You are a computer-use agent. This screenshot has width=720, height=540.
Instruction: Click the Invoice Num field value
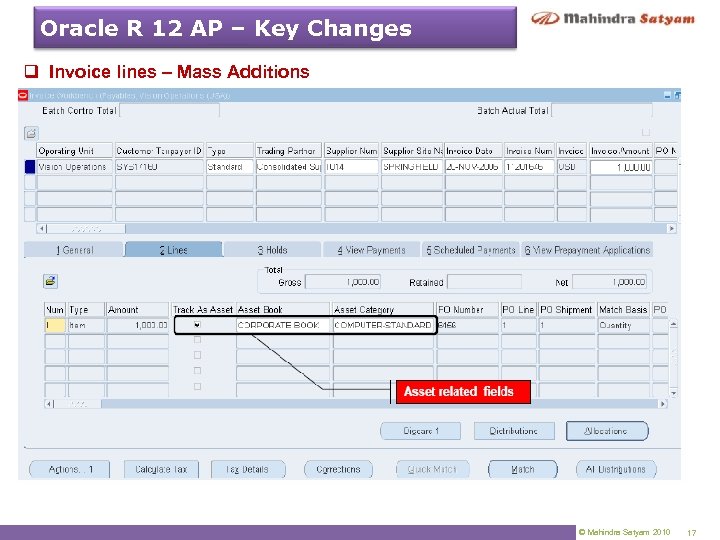pyautogui.click(x=529, y=167)
